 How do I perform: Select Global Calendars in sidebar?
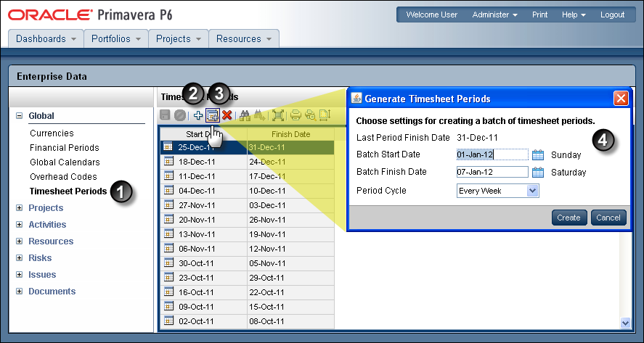(x=65, y=162)
